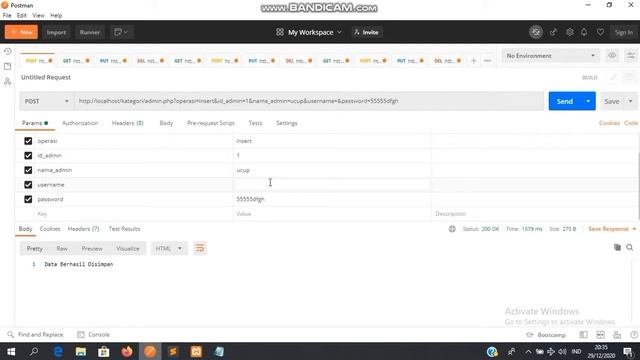
Task: Switch to the Tests tab
Action: (x=255, y=123)
